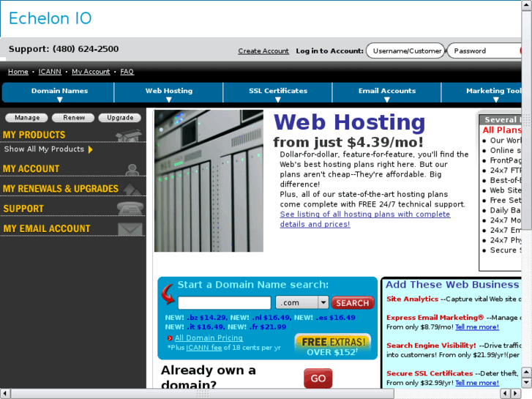Click Search Engine Visibility! text
The width and height of the screenshot is (532, 399).
tap(431, 346)
